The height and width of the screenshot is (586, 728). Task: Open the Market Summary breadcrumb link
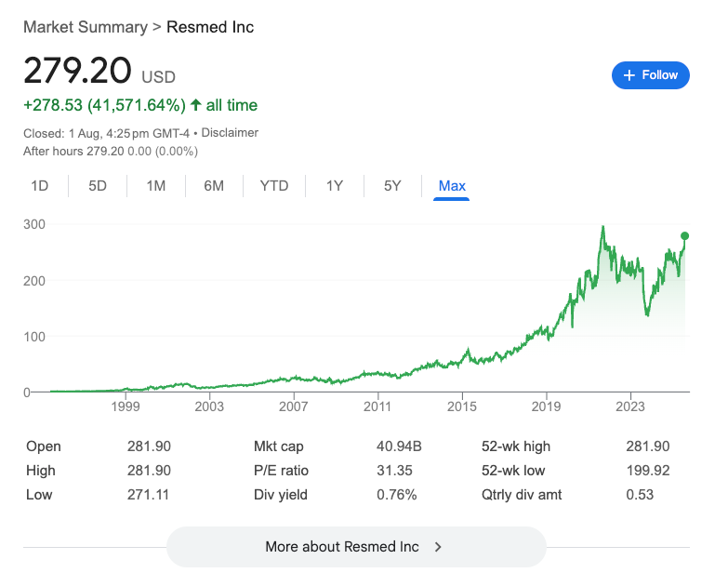(x=86, y=27)
